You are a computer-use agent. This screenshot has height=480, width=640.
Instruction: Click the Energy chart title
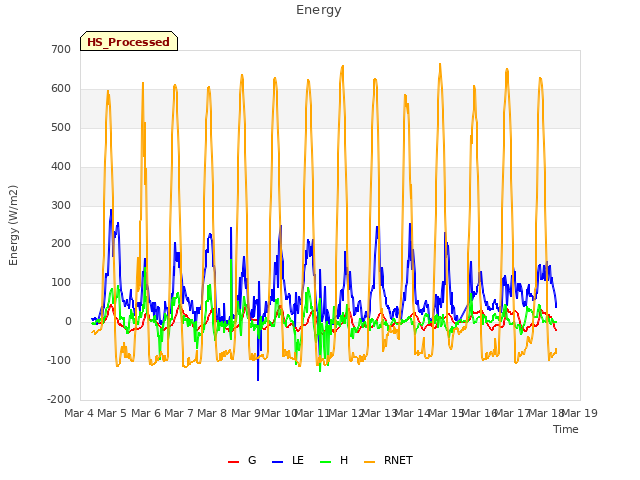318,10
